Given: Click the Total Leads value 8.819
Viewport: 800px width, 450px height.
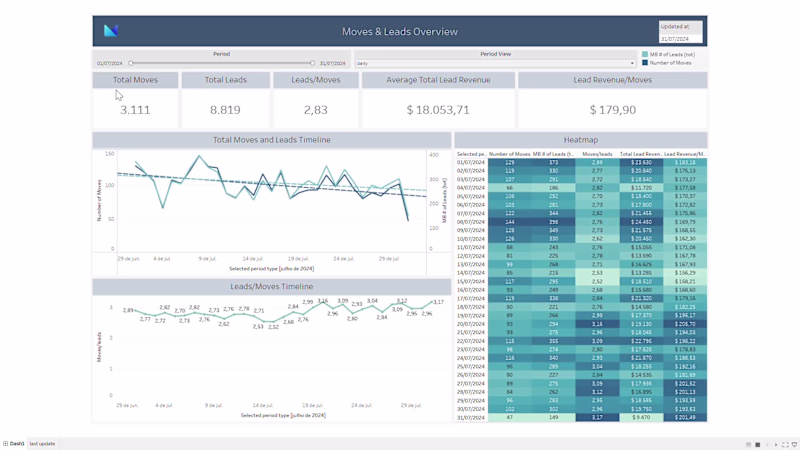Looking at the screenshot, I should (226, 110).
